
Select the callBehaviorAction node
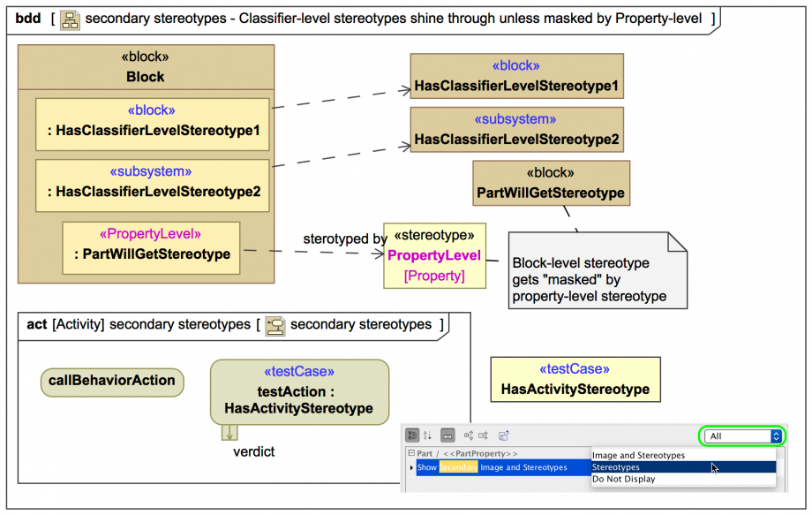[x=112, y=382]
